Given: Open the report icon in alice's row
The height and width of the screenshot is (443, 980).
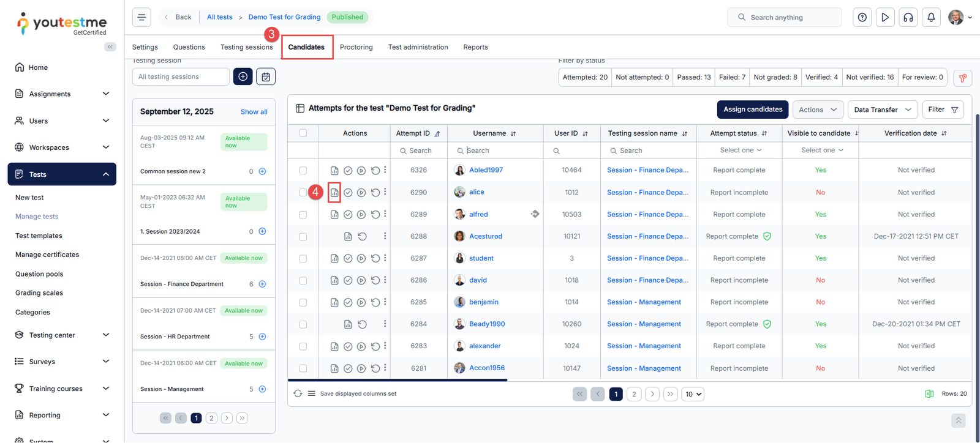Looking at the screenshot, I should 334,193.
